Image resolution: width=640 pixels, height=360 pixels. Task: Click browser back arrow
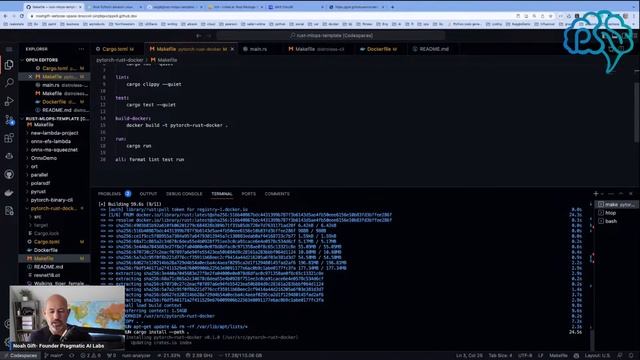5,16
